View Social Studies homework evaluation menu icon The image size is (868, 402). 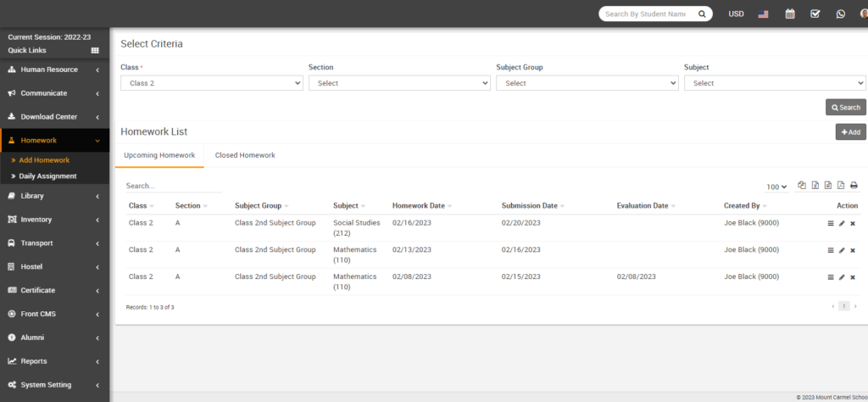click(x=831, y=223)
